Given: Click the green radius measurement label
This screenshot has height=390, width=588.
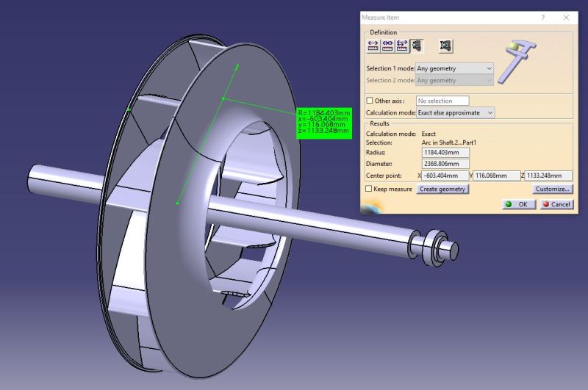Looking at the screenshot, I should click(x=323, y=121).
